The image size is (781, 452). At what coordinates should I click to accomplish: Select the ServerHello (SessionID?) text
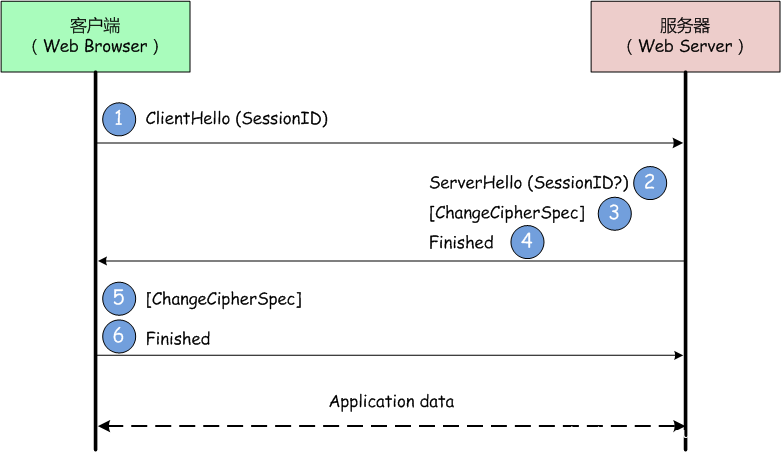(529, 183)
